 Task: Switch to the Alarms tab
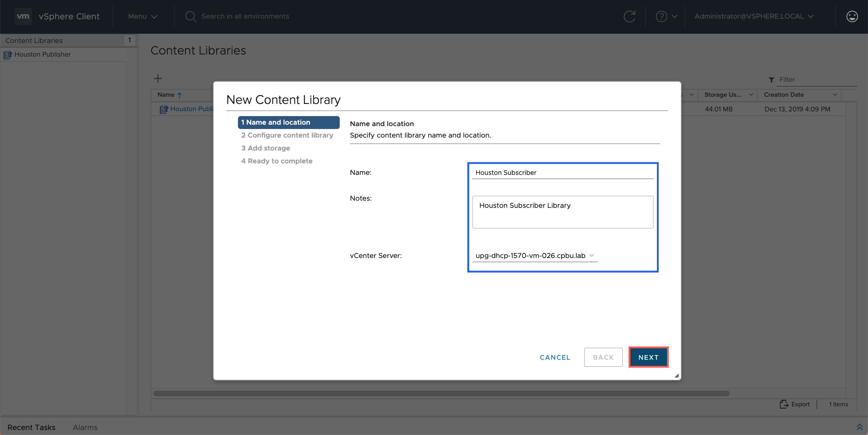[85, 427]
